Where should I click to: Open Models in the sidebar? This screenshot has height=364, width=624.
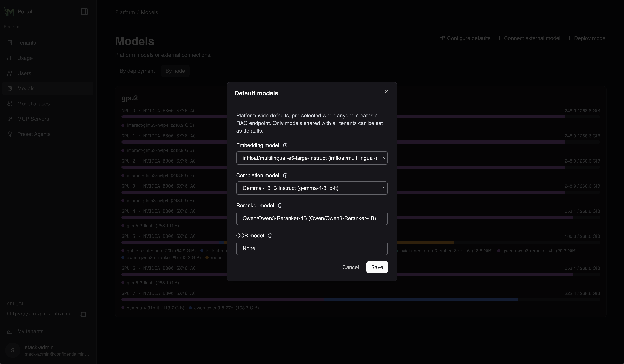click(x=47, y=88)
